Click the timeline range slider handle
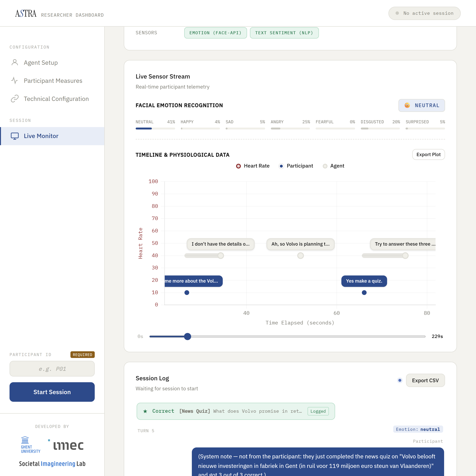 [x=188, y=336]
